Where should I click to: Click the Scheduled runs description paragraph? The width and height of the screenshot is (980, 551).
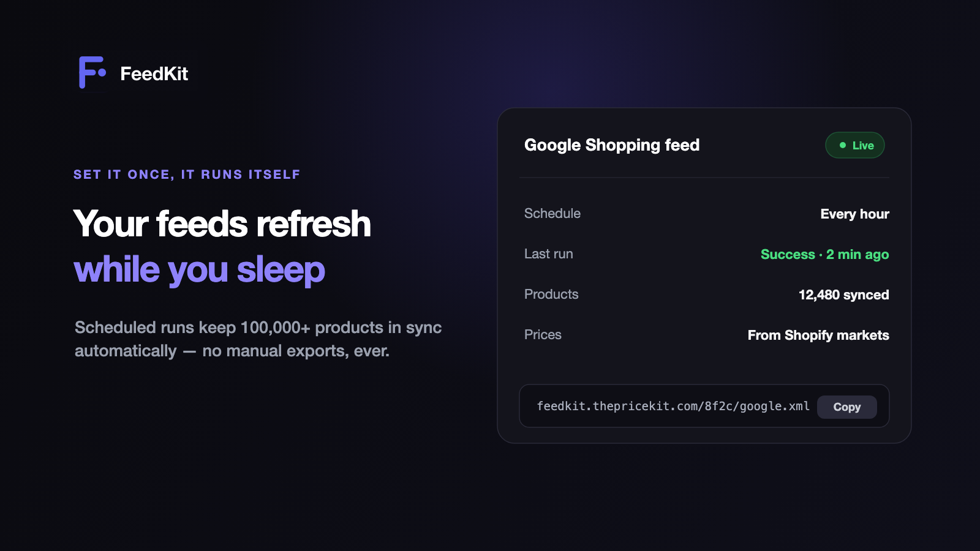click(x=258, y=339)
